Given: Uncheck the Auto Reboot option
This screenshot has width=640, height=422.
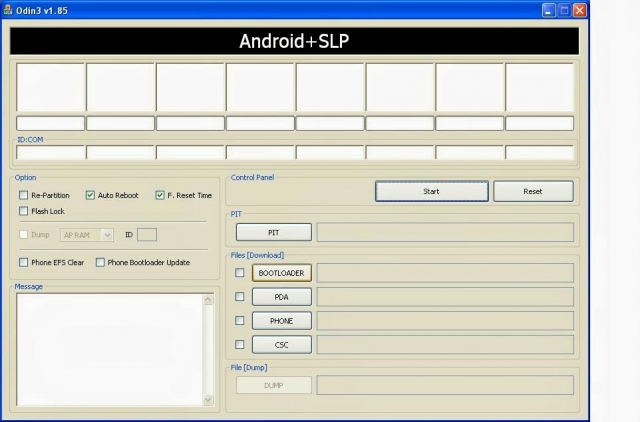Looking at the screenshot, I should pos(91,195).
